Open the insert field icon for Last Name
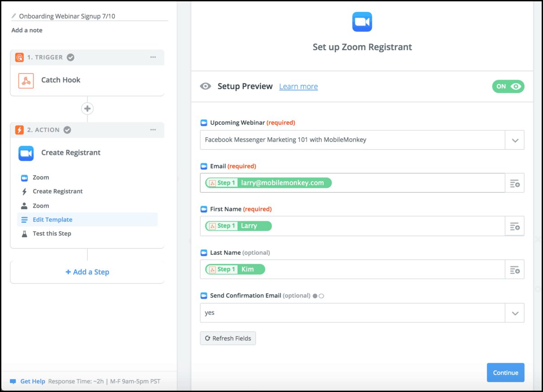Screen dimensions: 543x392 click(x=514, y=269)
